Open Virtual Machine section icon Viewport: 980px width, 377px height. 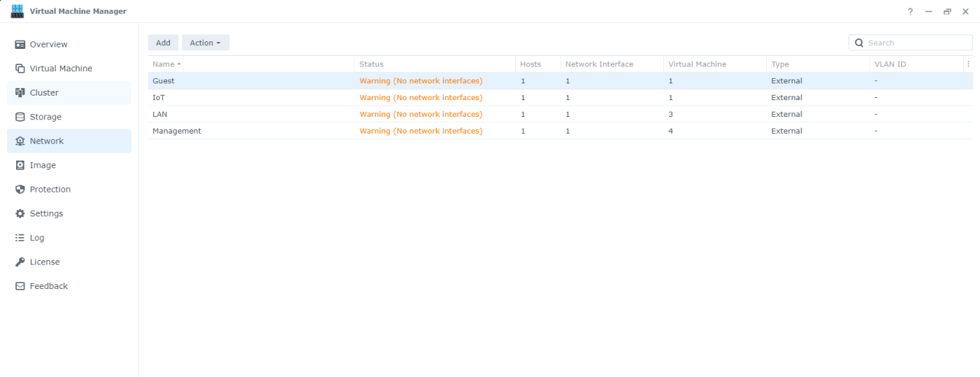[21, 69]
